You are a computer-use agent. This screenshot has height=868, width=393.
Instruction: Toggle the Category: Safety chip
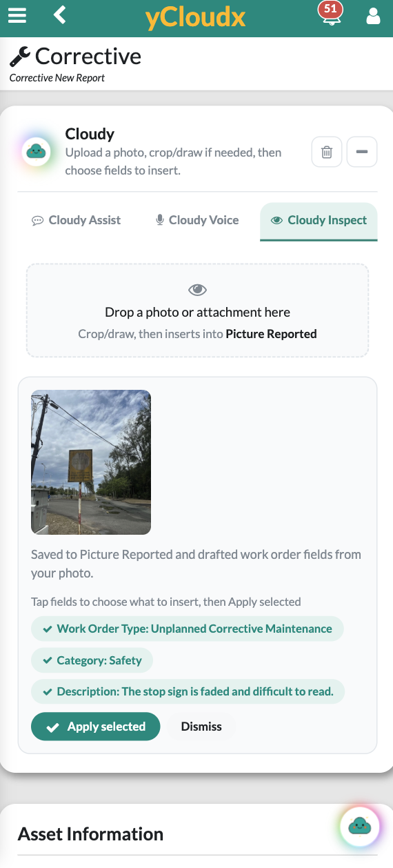pyautogui.click(x=92, y=660)
